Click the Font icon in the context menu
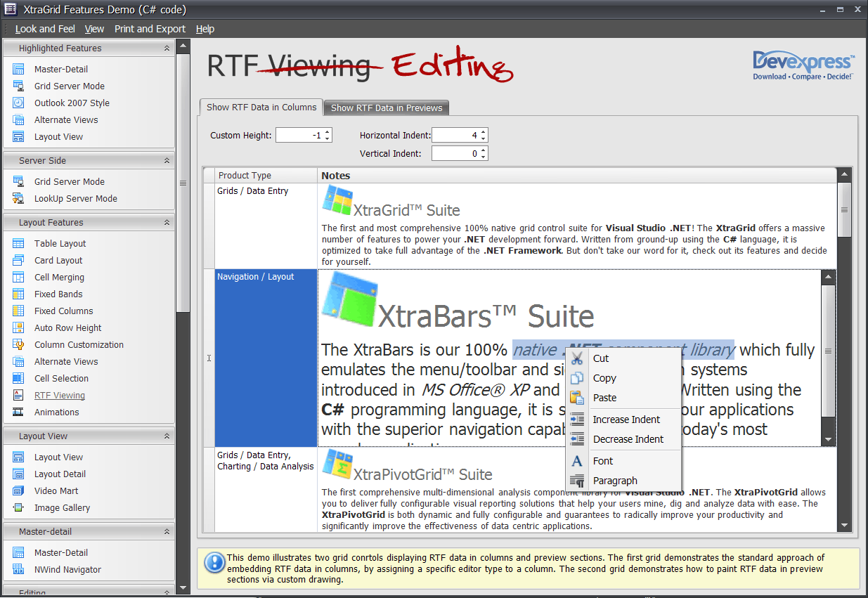Screen dimensions: 868x598 [576, 461]
